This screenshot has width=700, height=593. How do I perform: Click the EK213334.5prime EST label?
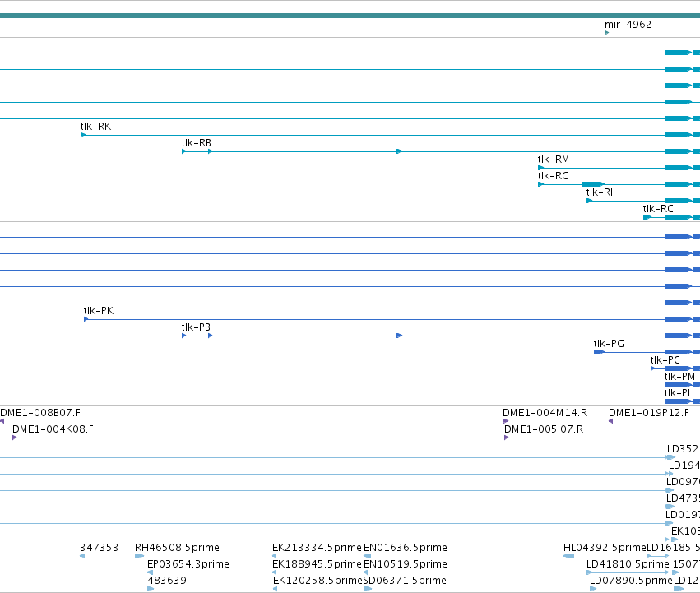coord(317,548)
